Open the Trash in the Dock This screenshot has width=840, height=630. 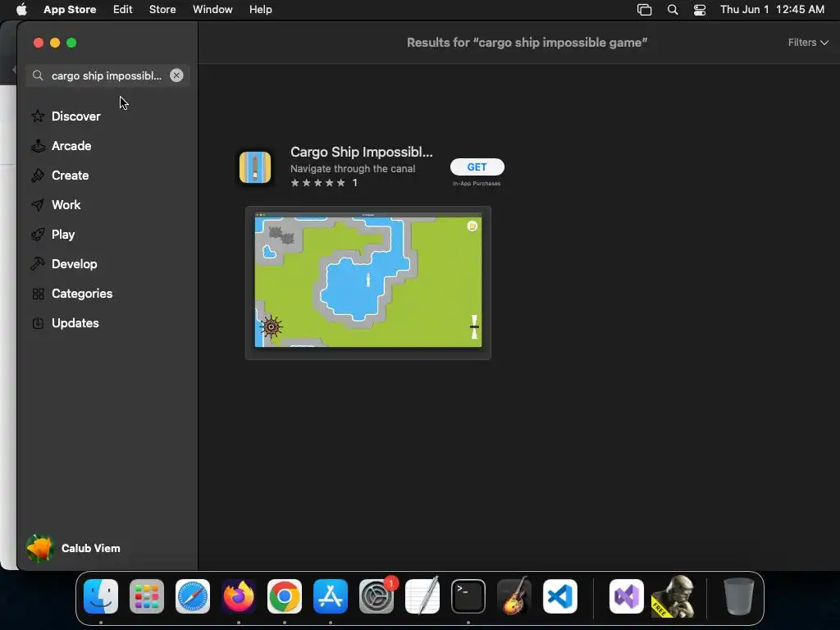[739, 596]
